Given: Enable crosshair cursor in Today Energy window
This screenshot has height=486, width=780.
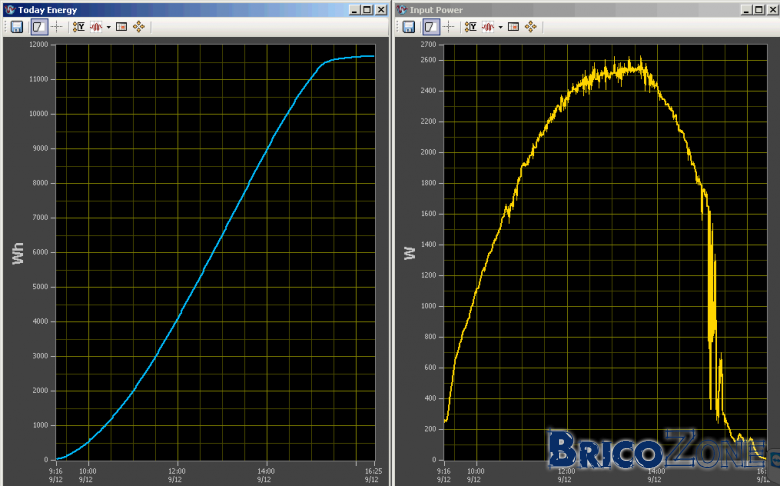Looking at the screenshot, I should tap(57, 27).
